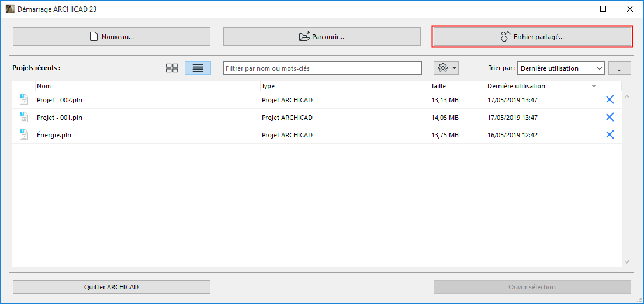Remove Projet - 001.pln from recent list
The width and height of the screenshot is (644, 304).
pos(610,117)
